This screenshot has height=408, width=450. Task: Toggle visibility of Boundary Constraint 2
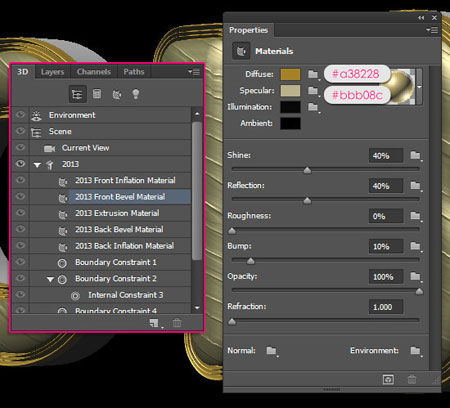(x=20, y=278)
